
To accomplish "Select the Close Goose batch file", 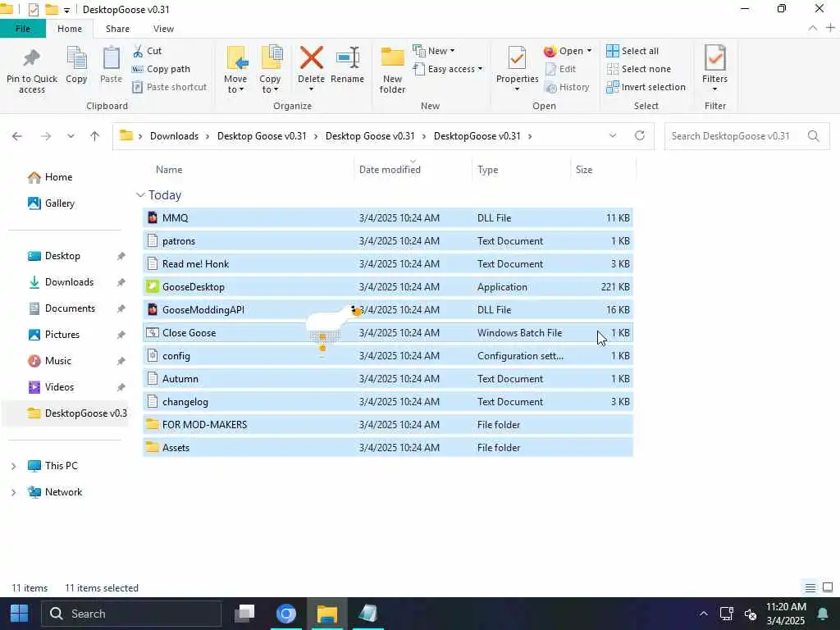I will 388,333.
